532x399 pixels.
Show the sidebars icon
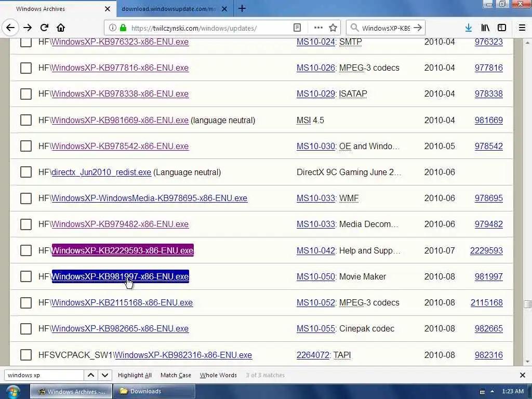click(502, 28)
